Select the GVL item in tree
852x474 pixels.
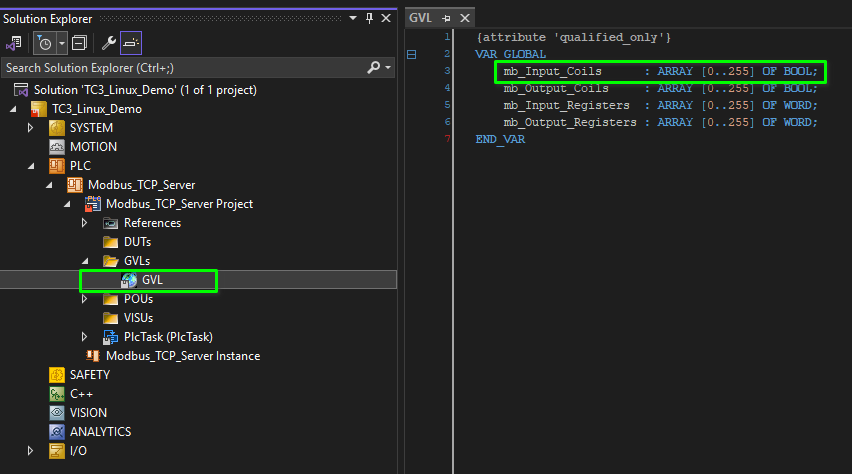pyautogui.click(x=152, y=280)
